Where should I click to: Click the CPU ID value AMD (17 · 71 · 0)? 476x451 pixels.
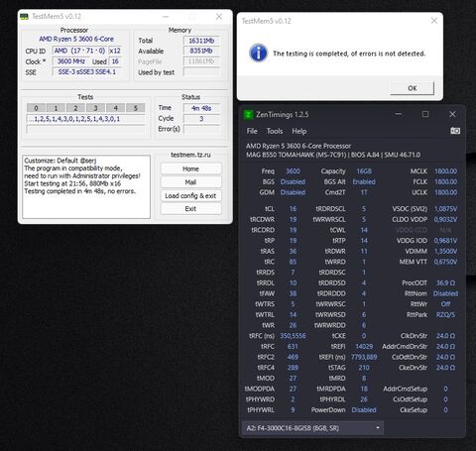(79, 51)
